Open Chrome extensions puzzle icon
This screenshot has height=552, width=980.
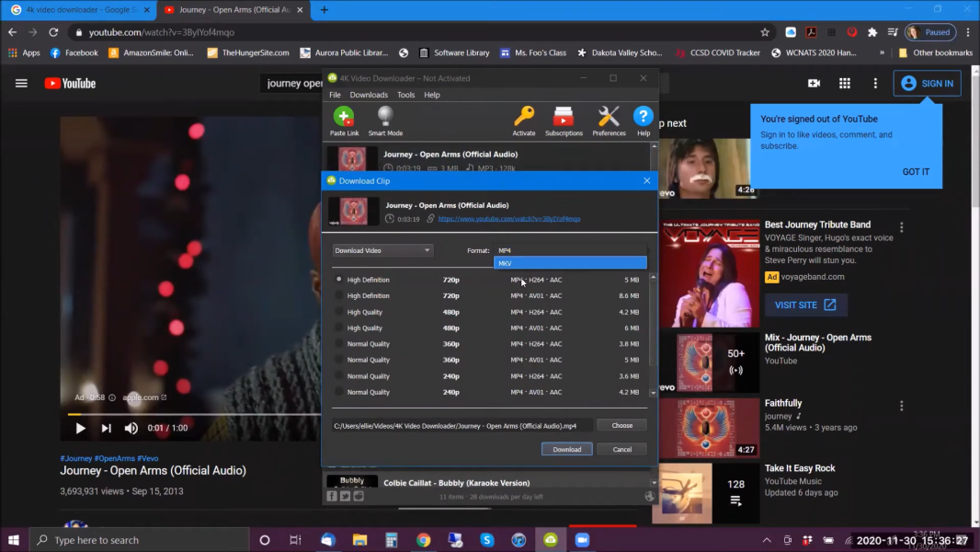pyautogui.click(x=872, y=32)
